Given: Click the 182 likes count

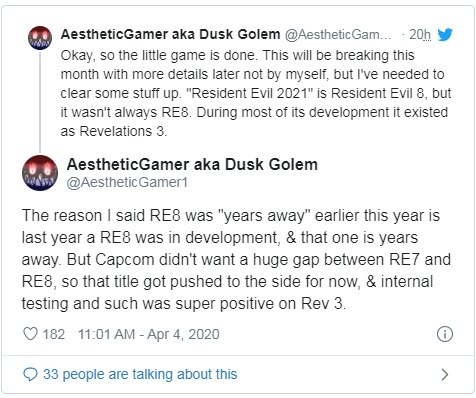Looking at the screenshot, I should pyautogui.click(x=54, y=334).
